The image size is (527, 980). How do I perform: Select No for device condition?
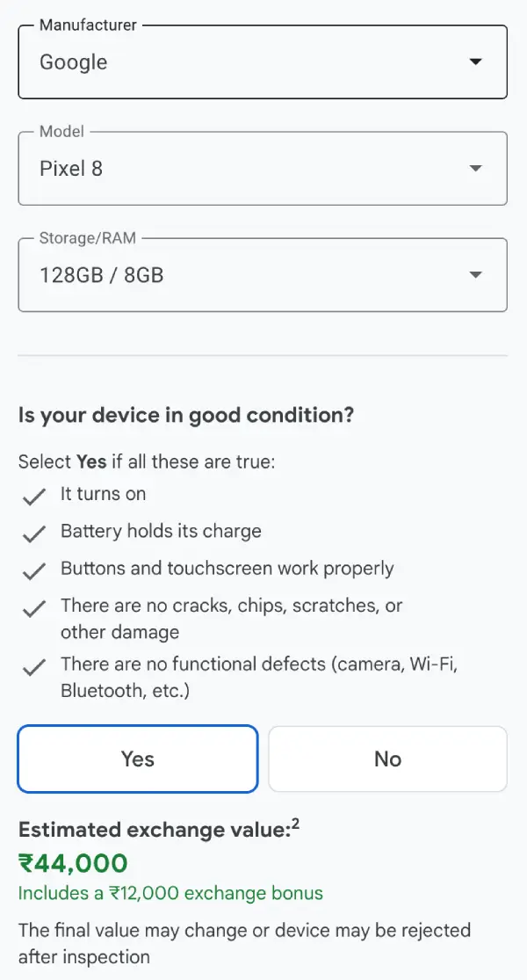(387, 759)
